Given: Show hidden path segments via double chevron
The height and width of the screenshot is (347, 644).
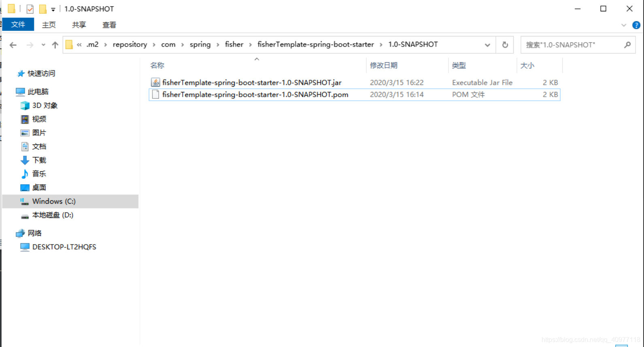Looking at the screenshot, I should point(79,45).
